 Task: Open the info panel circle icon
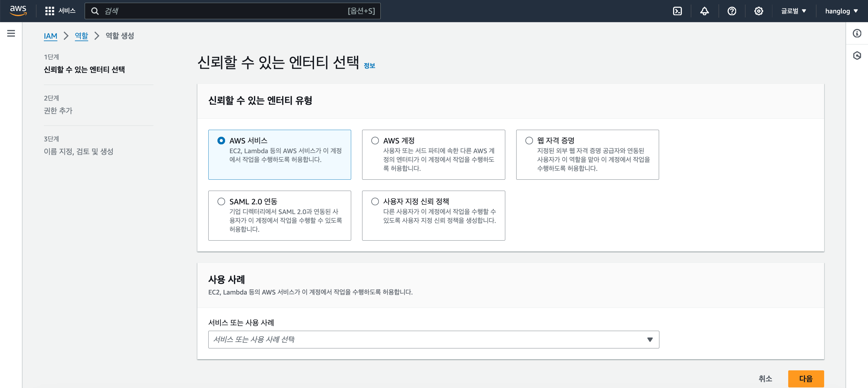tap(857, 33)
